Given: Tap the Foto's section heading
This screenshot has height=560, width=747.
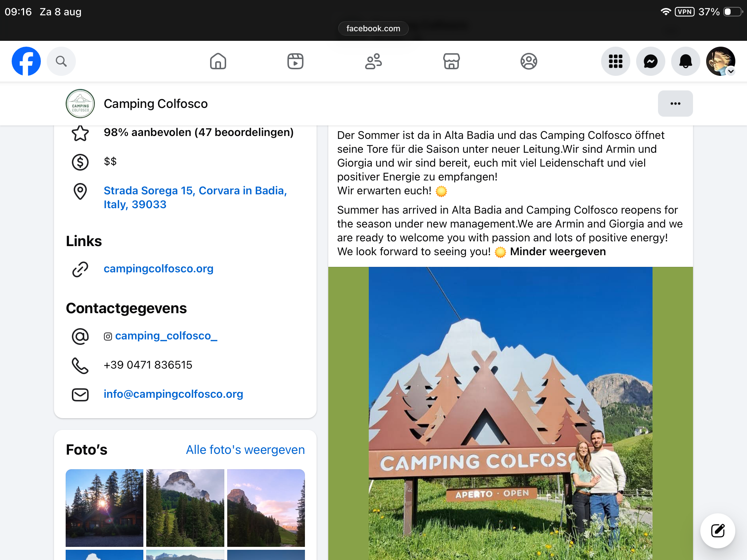Looking at the screenshot, I should click(87, 450).
